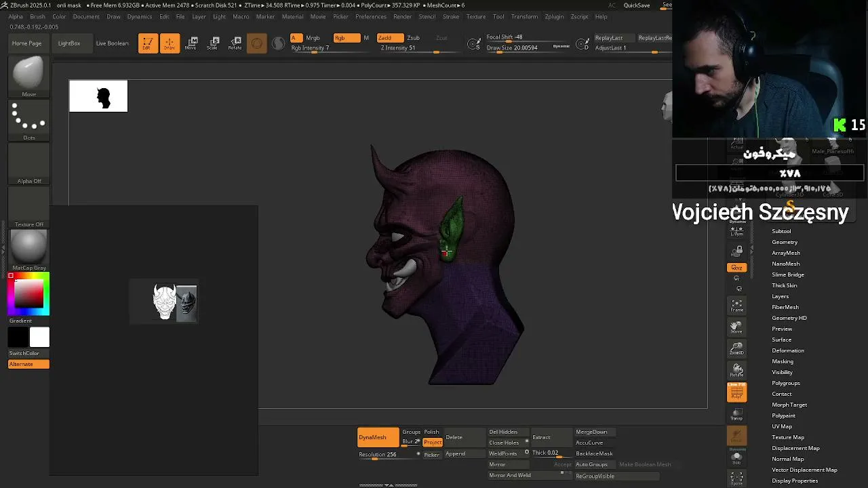The height and width of the screenshot is (488, 868).
Task: Switch to the Move gizmo icon
Action: 192,43
